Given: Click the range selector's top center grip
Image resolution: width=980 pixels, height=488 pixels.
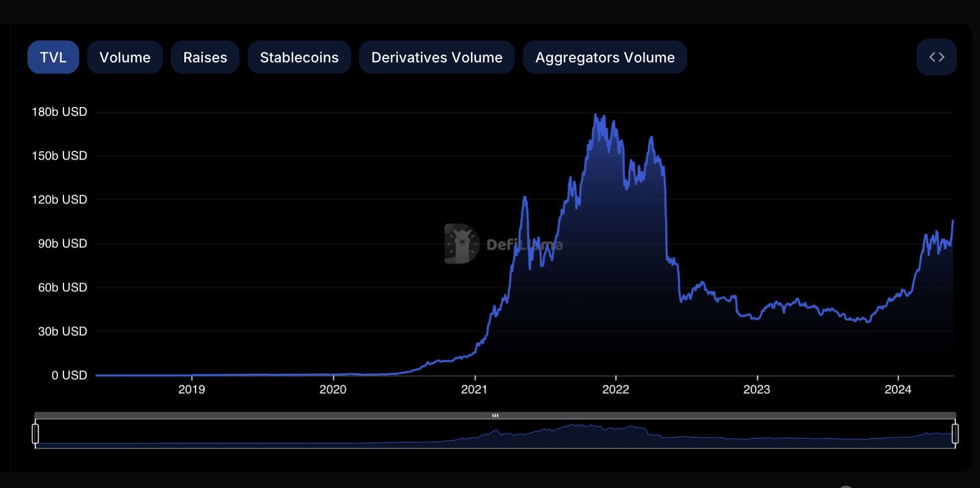Looking at the screenshot, I should click(x=495, y=415).
